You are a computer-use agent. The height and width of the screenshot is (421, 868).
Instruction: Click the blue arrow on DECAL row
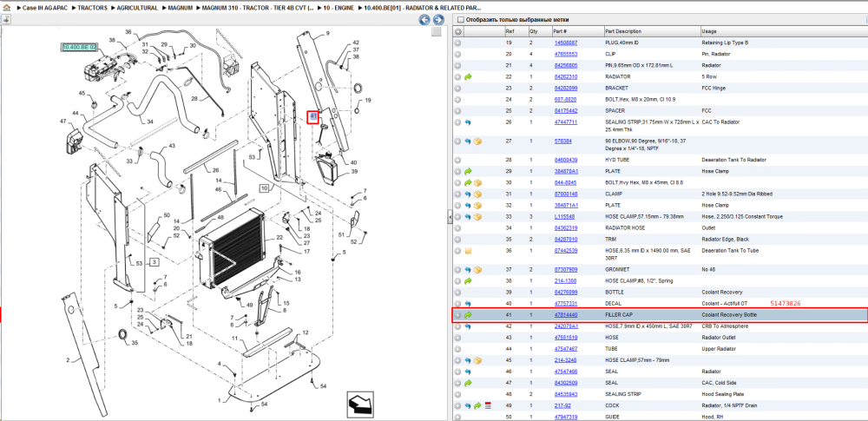click(x=468, y=304)
